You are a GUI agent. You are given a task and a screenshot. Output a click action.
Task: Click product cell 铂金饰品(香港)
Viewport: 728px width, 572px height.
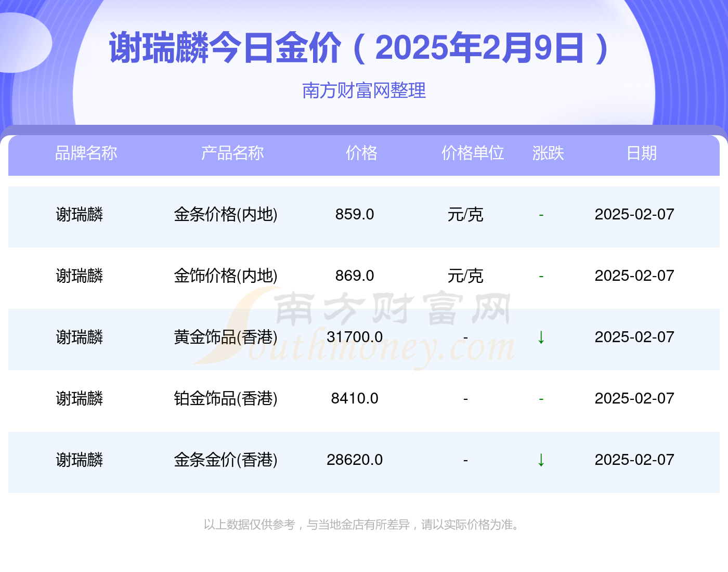[x=226, y=398]
